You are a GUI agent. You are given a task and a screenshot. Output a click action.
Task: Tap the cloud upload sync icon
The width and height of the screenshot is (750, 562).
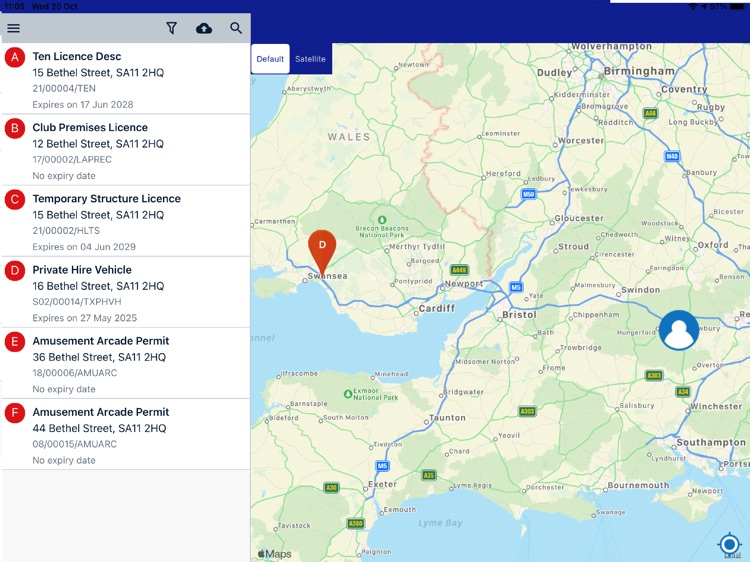point(204,28)
